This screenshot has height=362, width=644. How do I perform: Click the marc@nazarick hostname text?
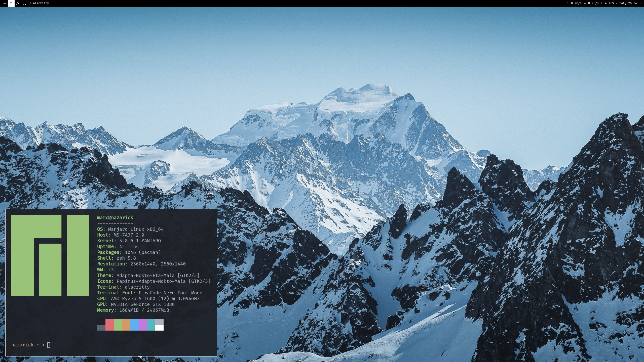coord(115,217)
